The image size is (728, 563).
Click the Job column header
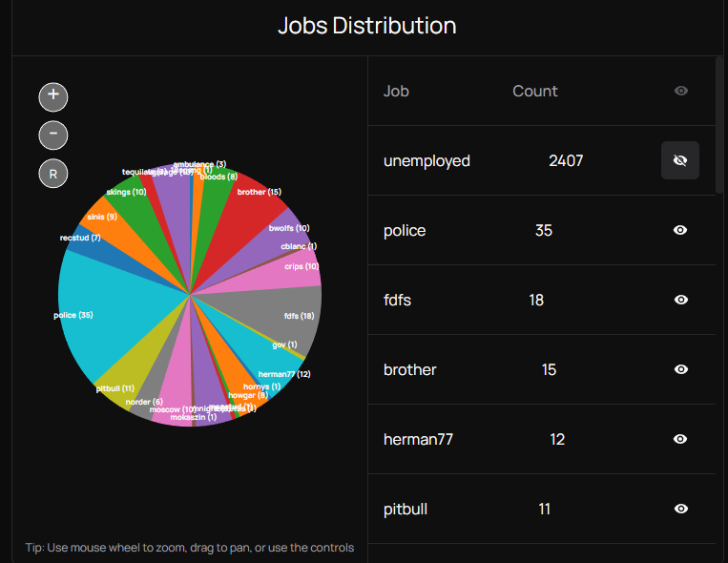coord(396,91)
